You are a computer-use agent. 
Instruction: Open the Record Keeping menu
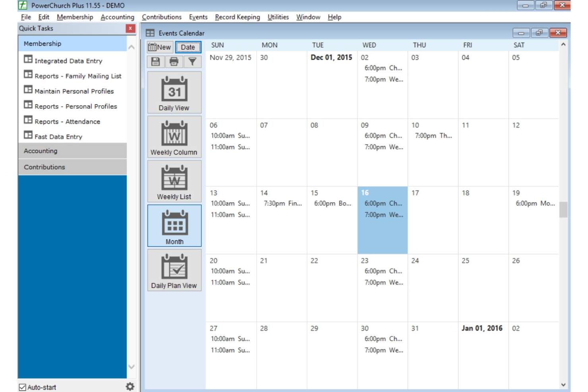(x=237, y=17)
